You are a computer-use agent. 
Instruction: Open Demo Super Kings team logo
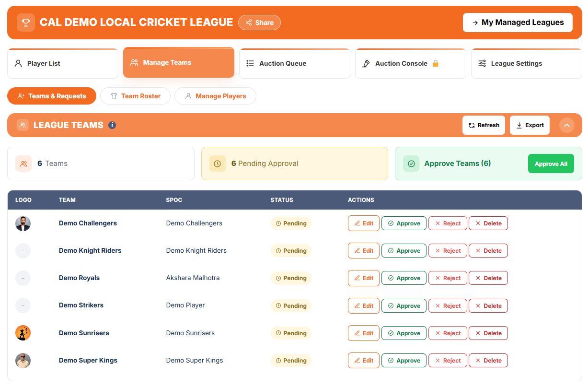[23, 361]
